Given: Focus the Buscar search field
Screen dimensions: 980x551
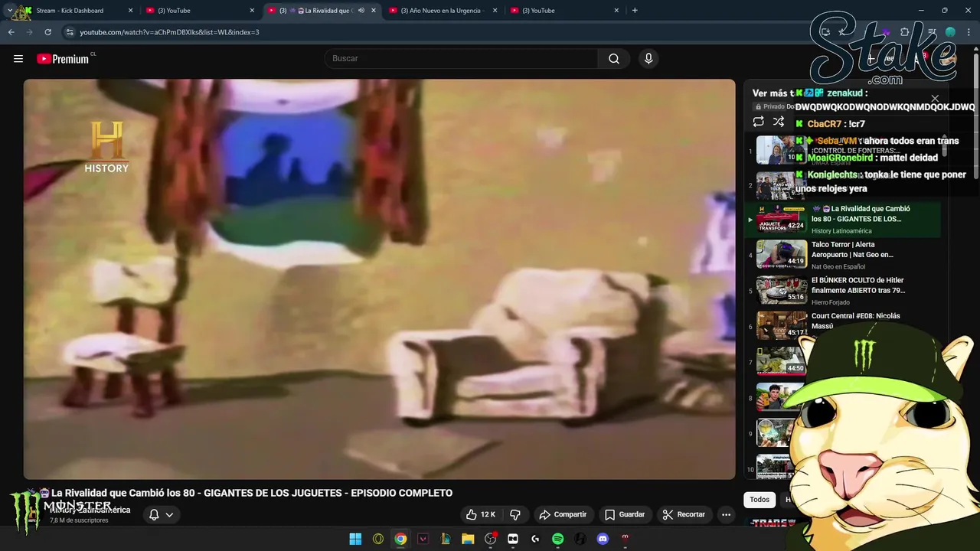Looking at the screenshot, I should point(462,59).
